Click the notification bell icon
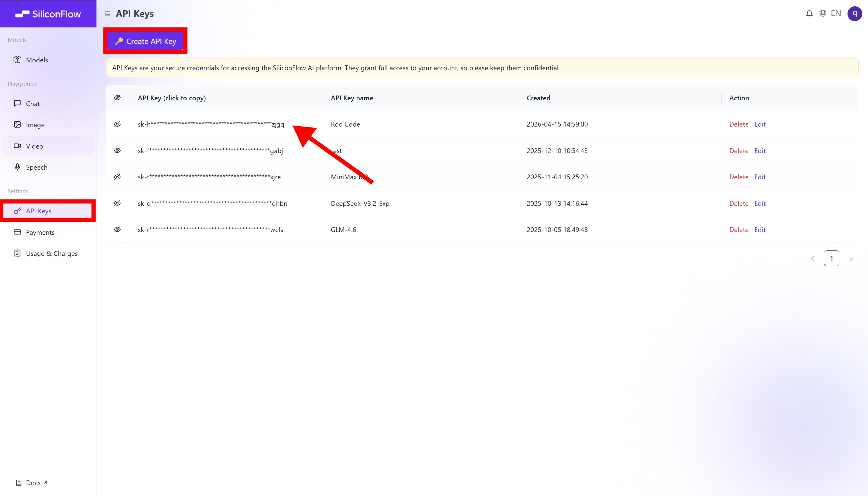 809,14
